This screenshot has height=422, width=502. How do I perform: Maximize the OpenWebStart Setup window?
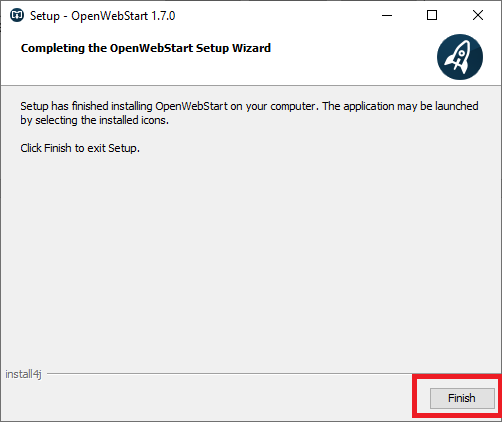[432, 15]
